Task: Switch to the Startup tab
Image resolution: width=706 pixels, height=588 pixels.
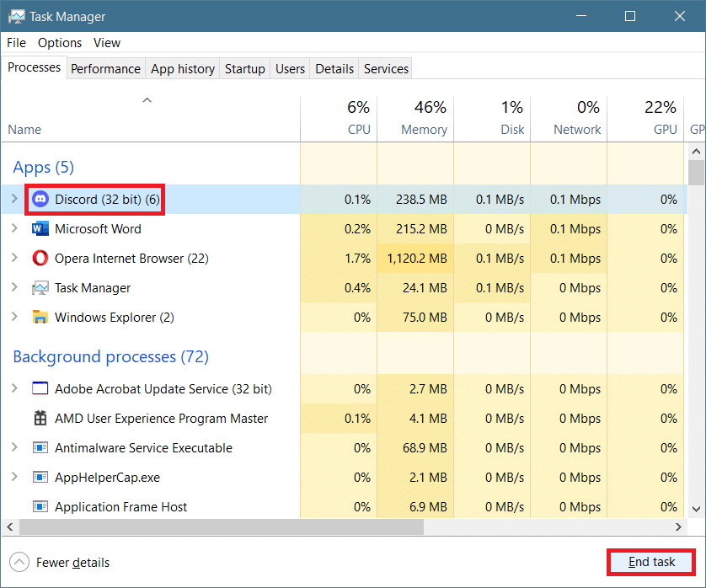Action: 245,69
